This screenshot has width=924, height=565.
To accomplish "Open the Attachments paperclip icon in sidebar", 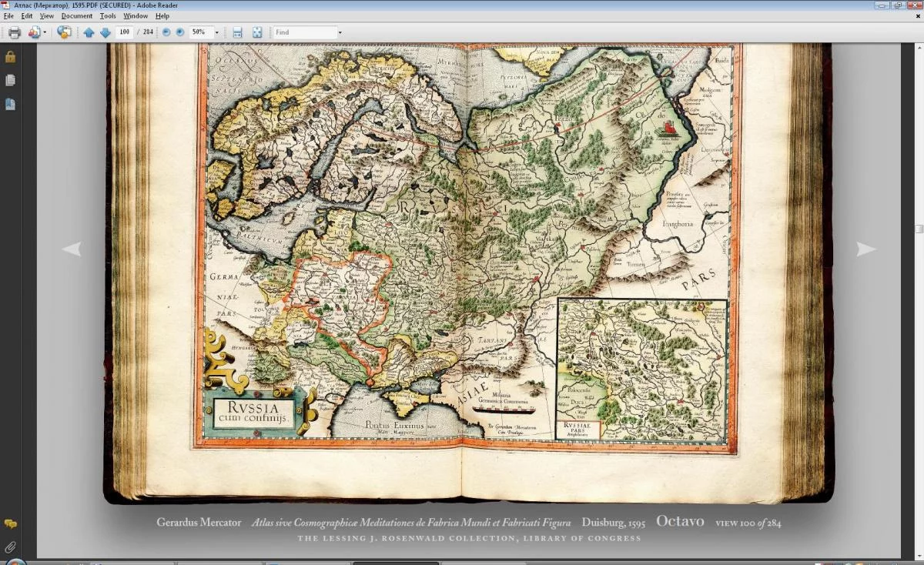I will tap(10, 547).
